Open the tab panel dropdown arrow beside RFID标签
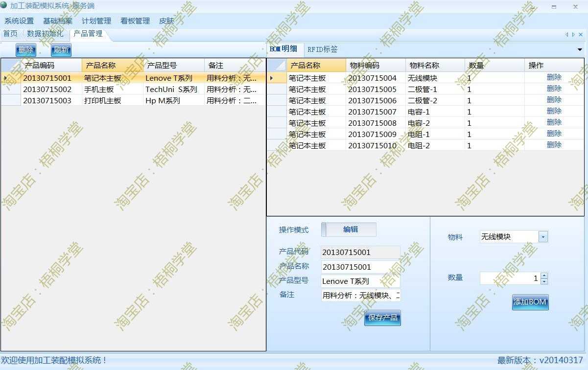The image size is (588, 370). [580, 49]
